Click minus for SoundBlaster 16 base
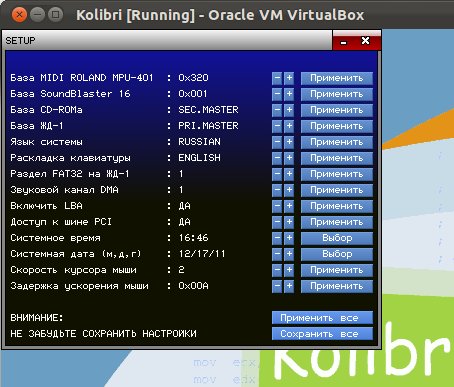 [x=277, y=94]
